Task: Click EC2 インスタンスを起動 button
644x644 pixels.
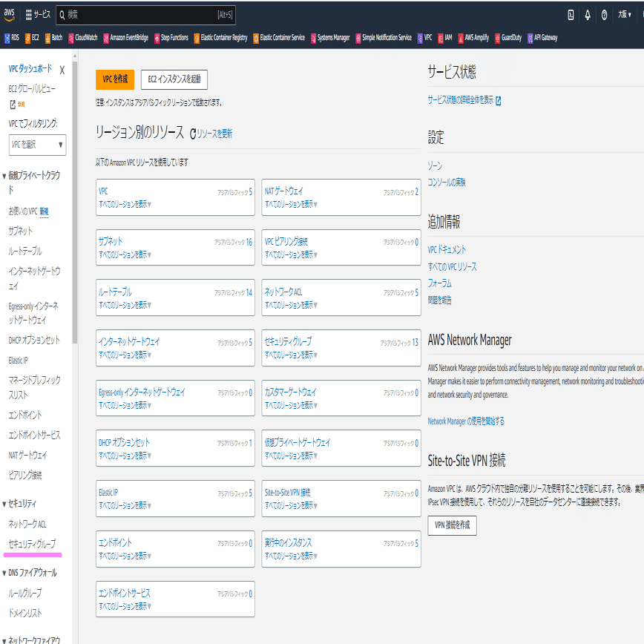Action: (x=174, y=79)
